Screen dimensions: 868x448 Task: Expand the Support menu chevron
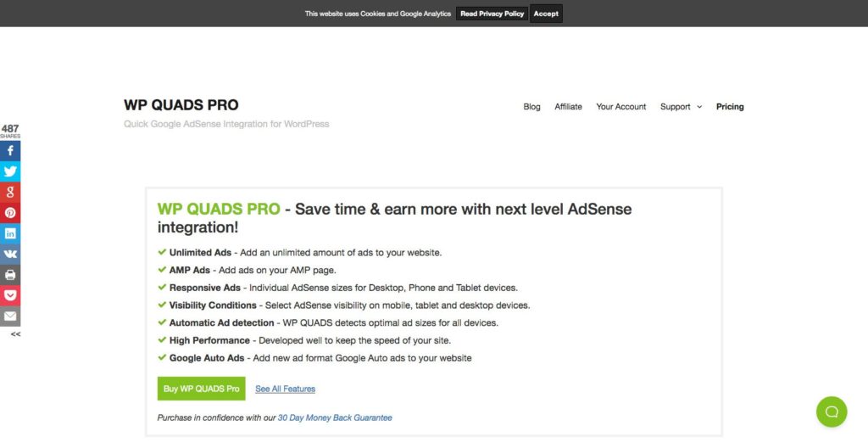click(x=699, y=107)
